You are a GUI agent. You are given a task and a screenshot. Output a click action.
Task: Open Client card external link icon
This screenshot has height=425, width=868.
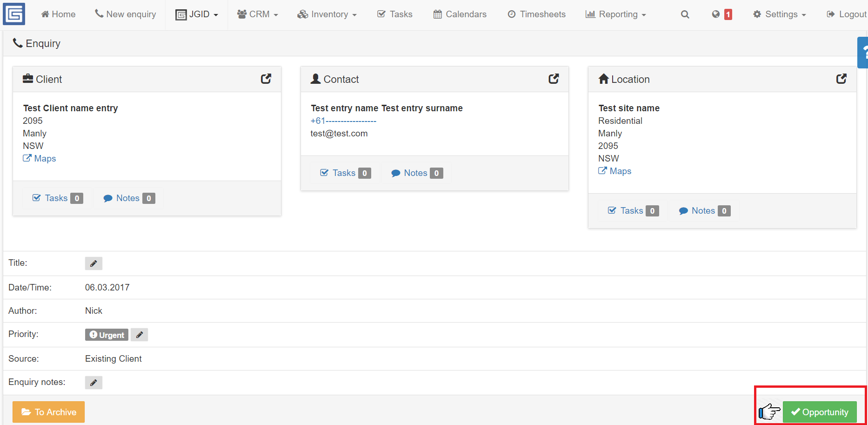tap(266, 79)
